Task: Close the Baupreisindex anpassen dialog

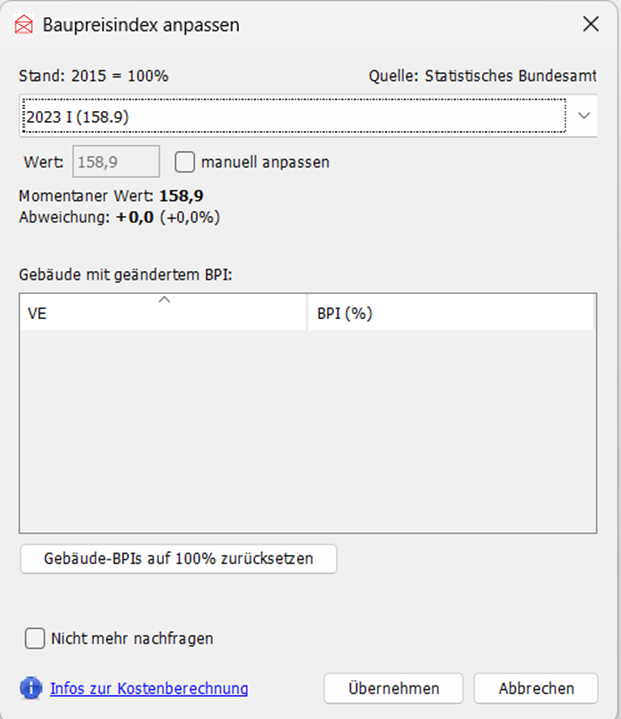Action: pos(591,25)
